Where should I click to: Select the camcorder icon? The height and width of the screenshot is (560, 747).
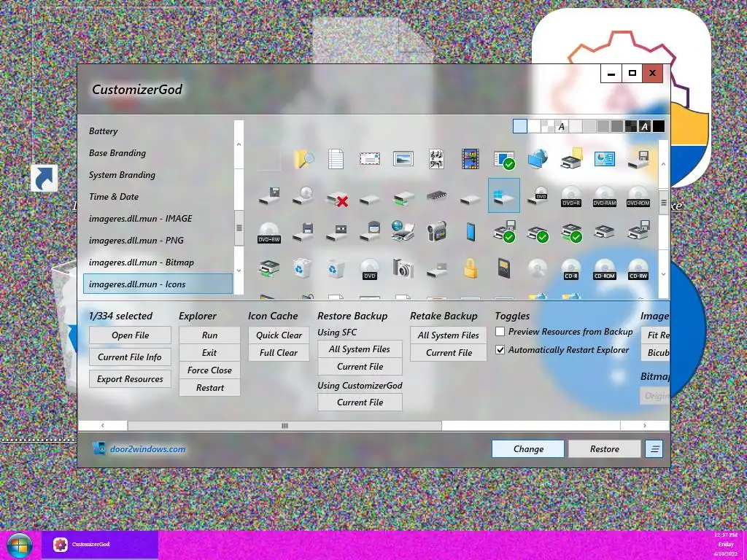436,231
